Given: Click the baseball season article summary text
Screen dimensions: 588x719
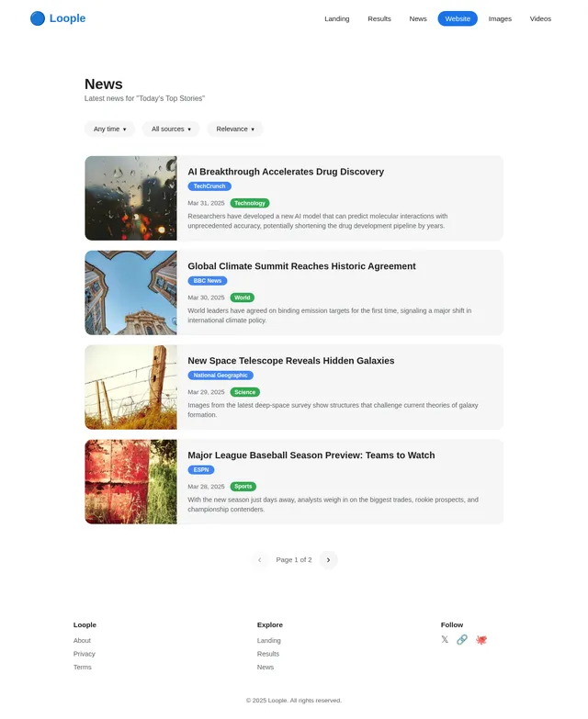Looking at the screenshot, I should (x=333, y=504).
